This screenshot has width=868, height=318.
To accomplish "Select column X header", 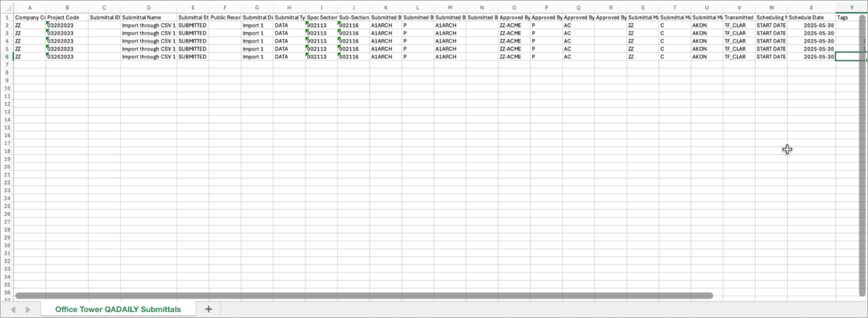I will click(811, 8).
